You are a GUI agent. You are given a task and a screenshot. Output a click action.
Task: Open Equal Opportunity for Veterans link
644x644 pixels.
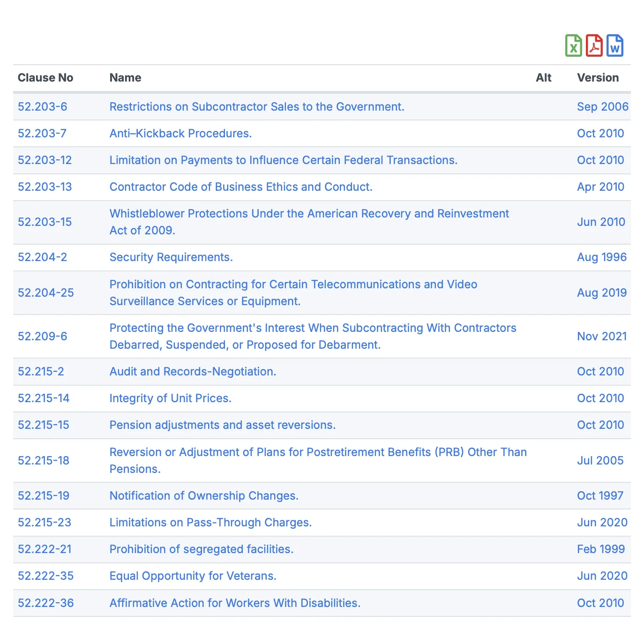[x=193, y=576]
